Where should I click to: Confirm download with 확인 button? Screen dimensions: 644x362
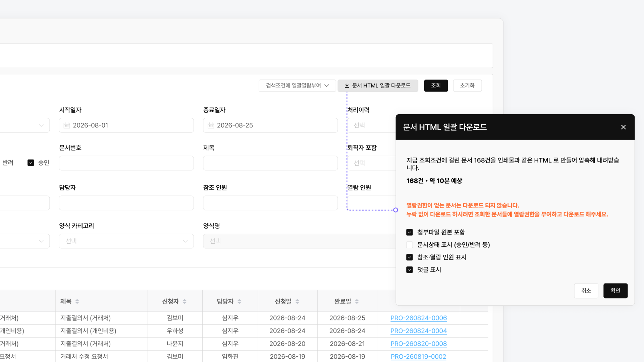click(615, 291)
